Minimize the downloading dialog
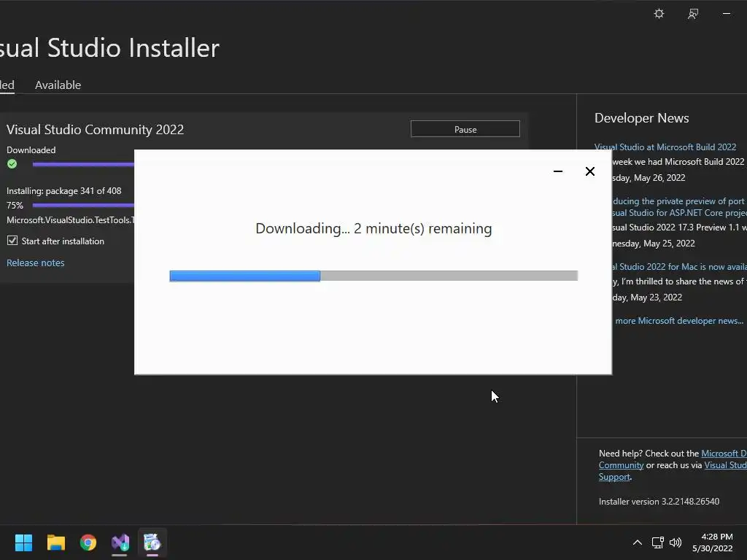 558,171
